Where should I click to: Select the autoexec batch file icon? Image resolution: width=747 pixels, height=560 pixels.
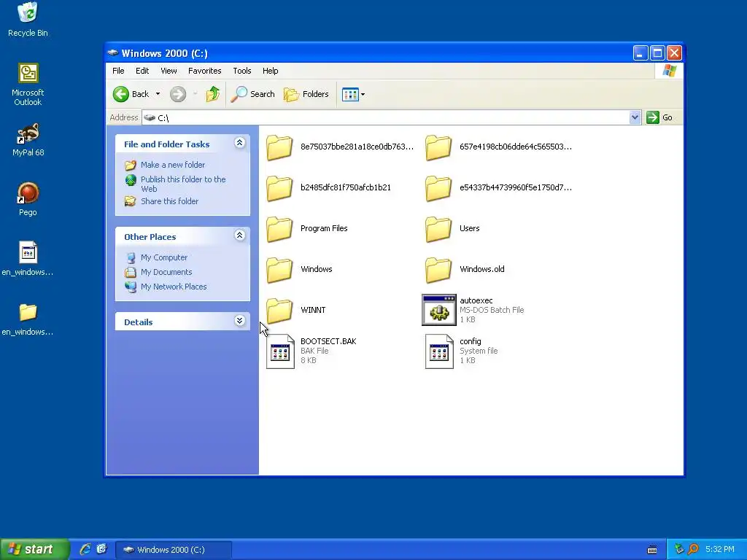click(x=438, y=310)
